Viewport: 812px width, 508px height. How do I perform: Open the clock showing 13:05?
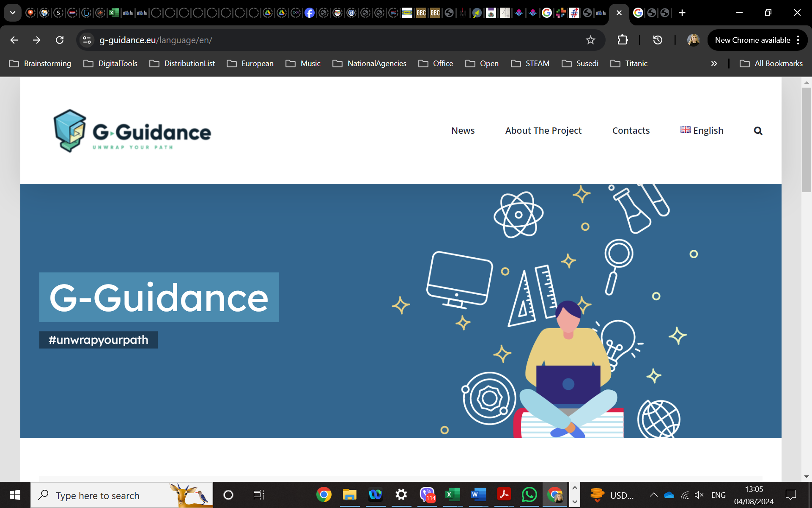click(754, 495)
